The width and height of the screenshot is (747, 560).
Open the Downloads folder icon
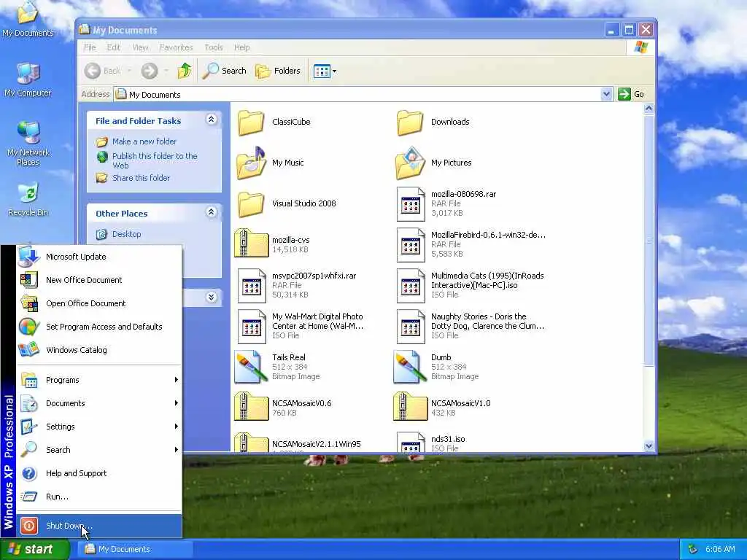point(410,122)
